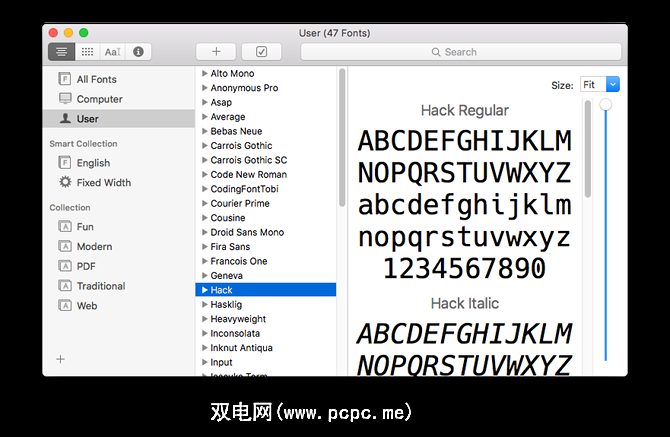The height and width of the screenshot is (437, 670).
Task: Expand the Average font family
Action: [205, 117]
